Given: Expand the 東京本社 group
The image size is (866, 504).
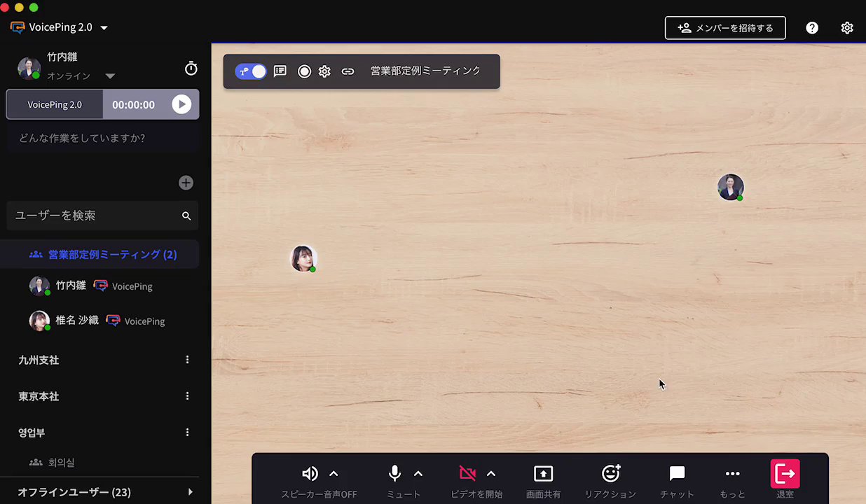Looking at the screenshot, I should click(x=39, y=396).
